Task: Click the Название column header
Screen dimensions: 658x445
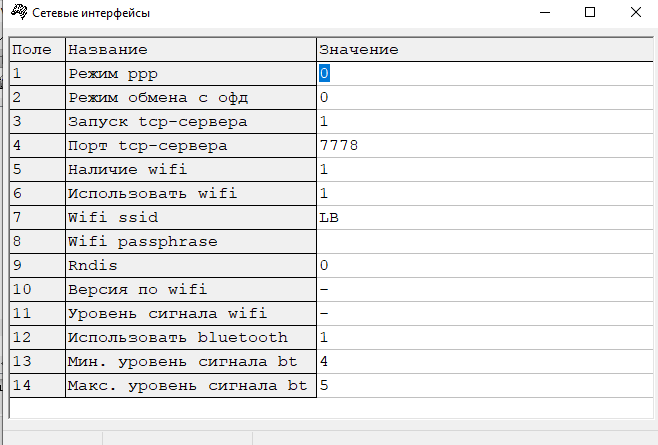Action: click(x=191, y=50)
